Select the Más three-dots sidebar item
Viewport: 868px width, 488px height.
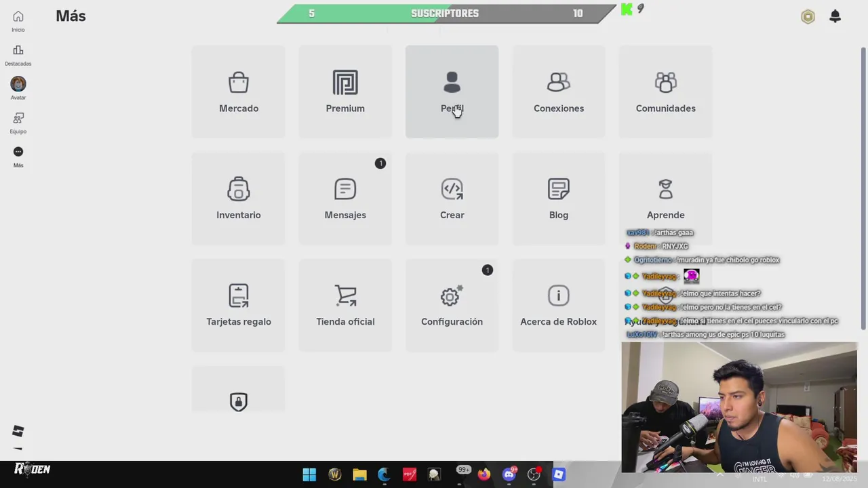18,157
